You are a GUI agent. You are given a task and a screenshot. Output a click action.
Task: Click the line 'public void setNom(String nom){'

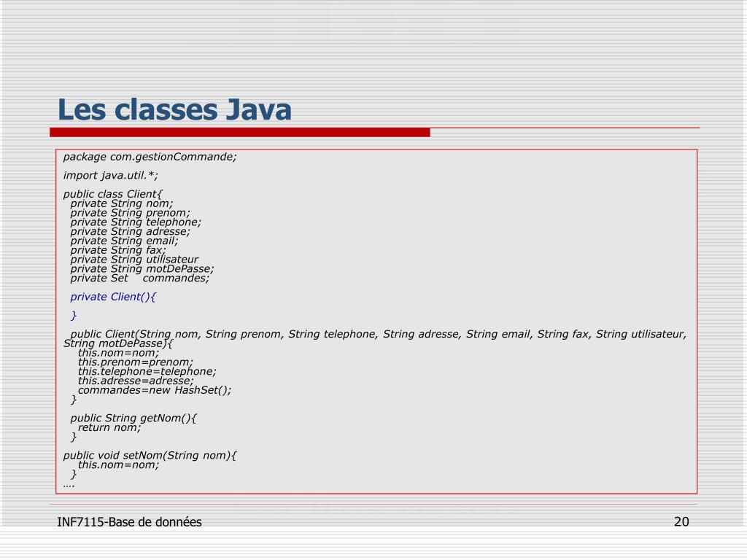(x=150, y=456)
